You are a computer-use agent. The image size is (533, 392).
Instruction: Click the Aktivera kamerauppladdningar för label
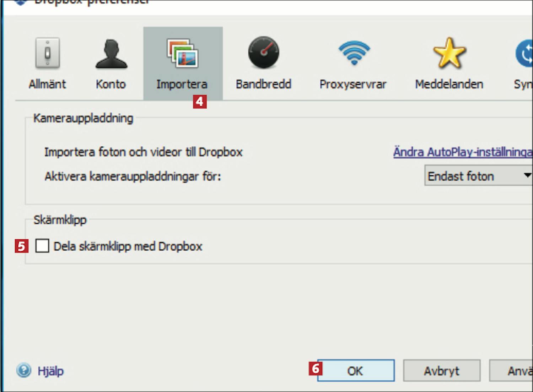point(133,176)
